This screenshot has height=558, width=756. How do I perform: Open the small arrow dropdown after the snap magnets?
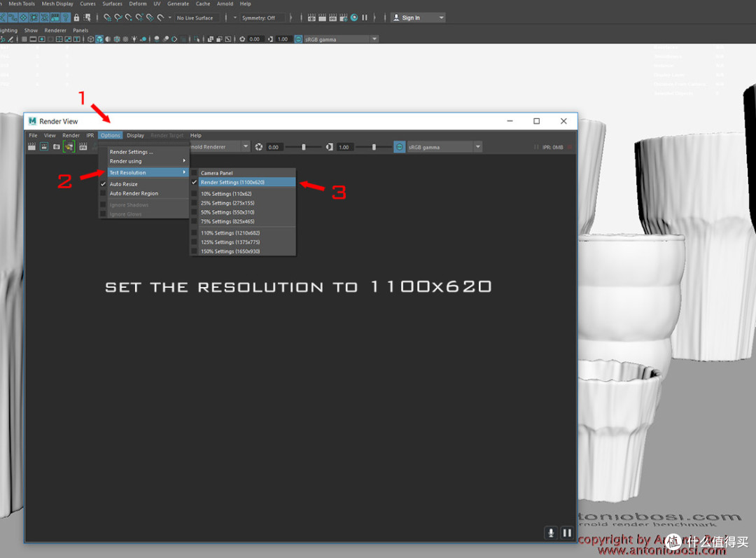tap(169, 18)
